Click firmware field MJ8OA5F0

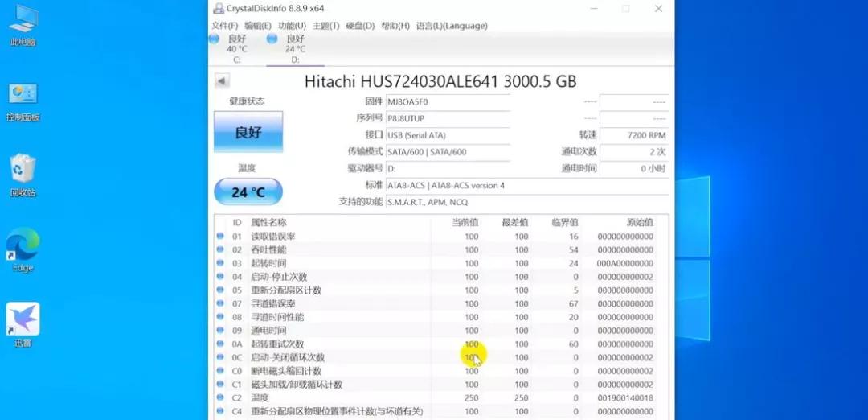point(448,102)
